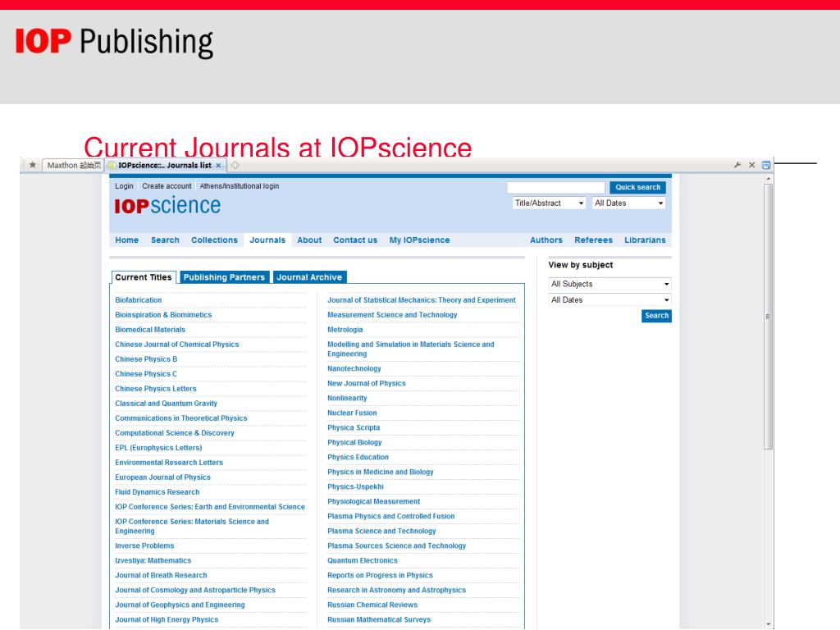Go to the Librarians section

click(x=645, y=240)
